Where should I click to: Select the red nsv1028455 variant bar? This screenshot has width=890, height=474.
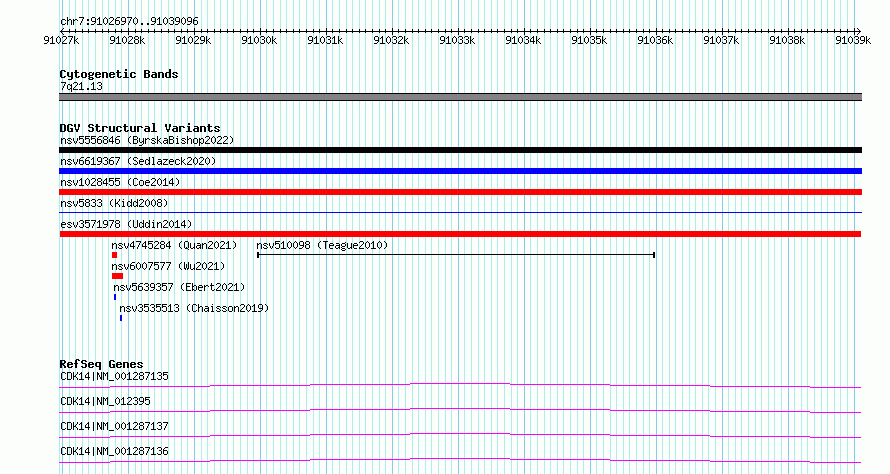[x=460, y=192]
